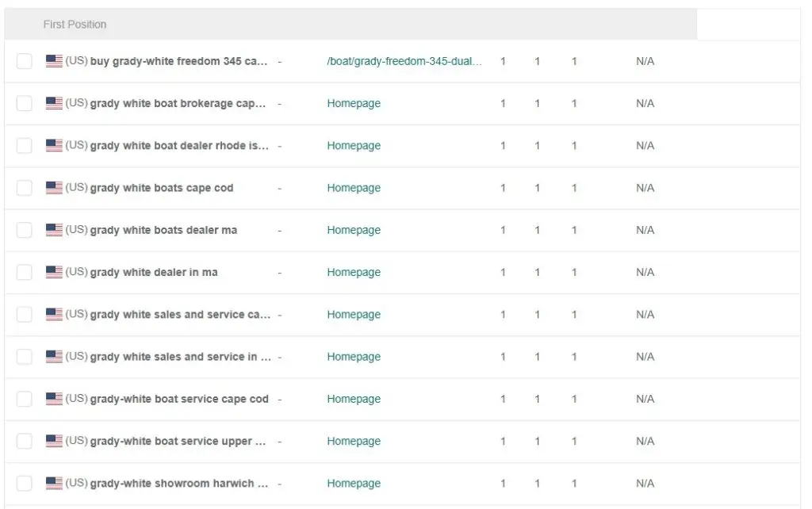The image size is (812, 509).
Task: Open the /boat/grady-freedom-345-dual URL link
Action: pos(404,61)
